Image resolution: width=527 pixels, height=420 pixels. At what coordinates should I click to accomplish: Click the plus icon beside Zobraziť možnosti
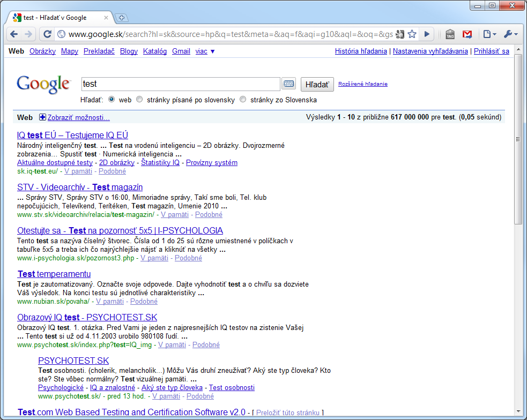click(42, 117)
